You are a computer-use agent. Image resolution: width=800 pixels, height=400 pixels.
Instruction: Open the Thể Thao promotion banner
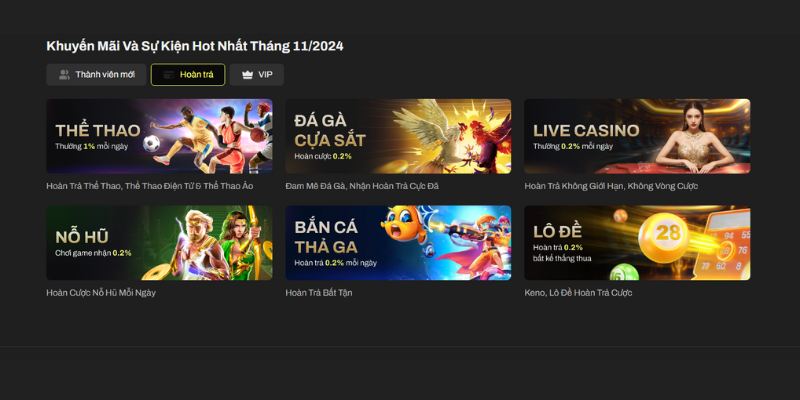[159, 136]
